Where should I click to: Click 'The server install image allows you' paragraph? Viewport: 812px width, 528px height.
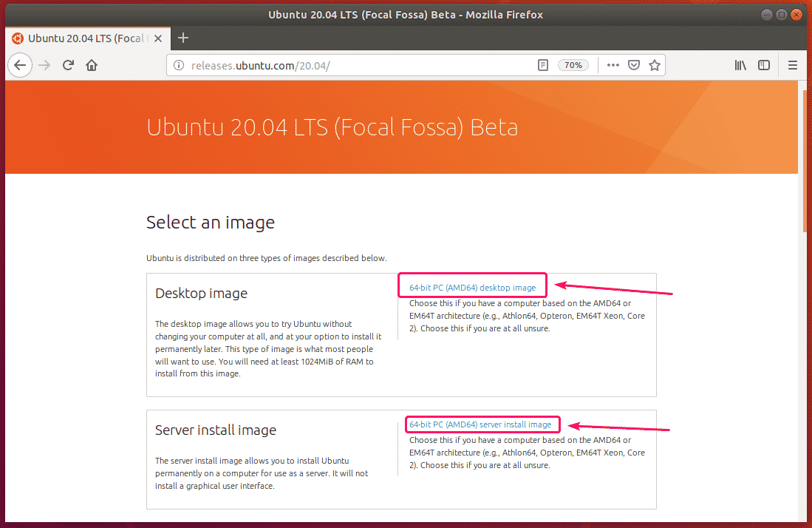click(x=262, y=473)
